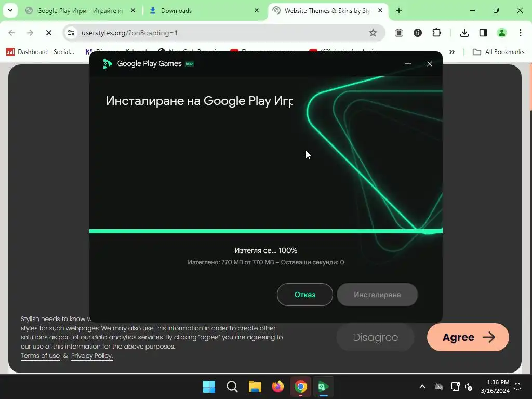
Task: Open the Windows Start menu
Action: coord(209,387)
